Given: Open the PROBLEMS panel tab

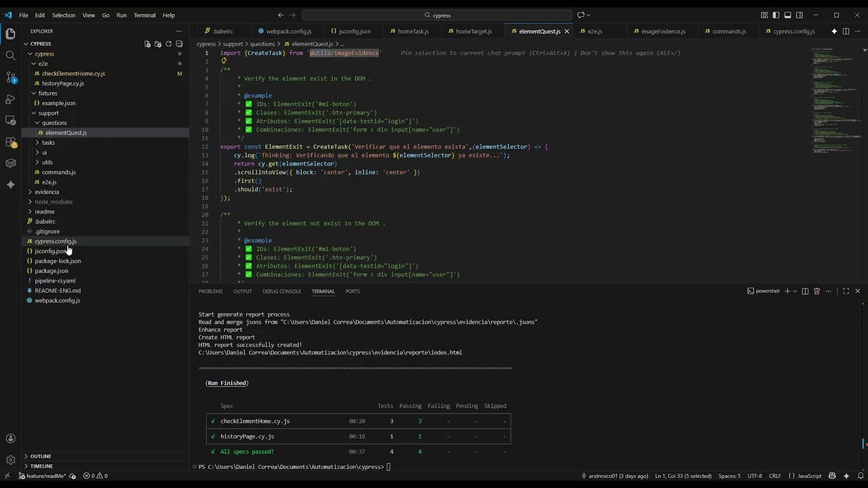Looking at the screenshot, I should pos(210,291).
